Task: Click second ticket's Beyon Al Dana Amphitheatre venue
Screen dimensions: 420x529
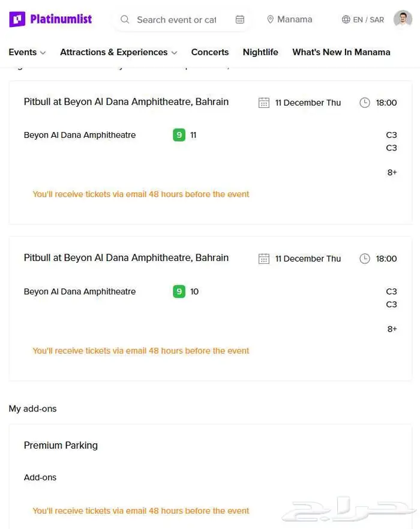Action: point(80,291)
